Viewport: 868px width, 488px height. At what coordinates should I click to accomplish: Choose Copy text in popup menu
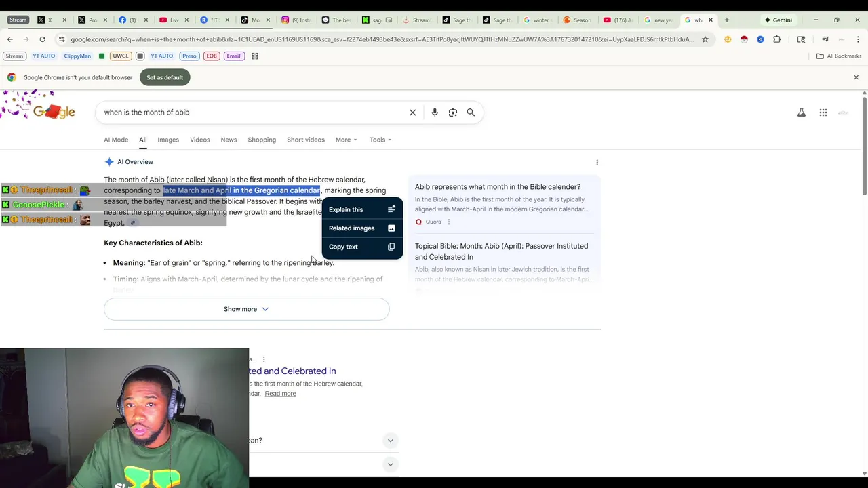(x=362, y=247)
